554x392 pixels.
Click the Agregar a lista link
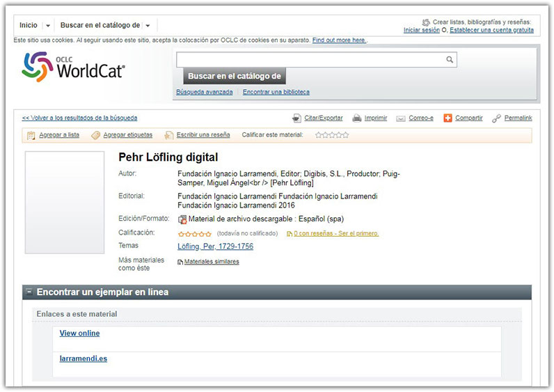coord(59,134)
